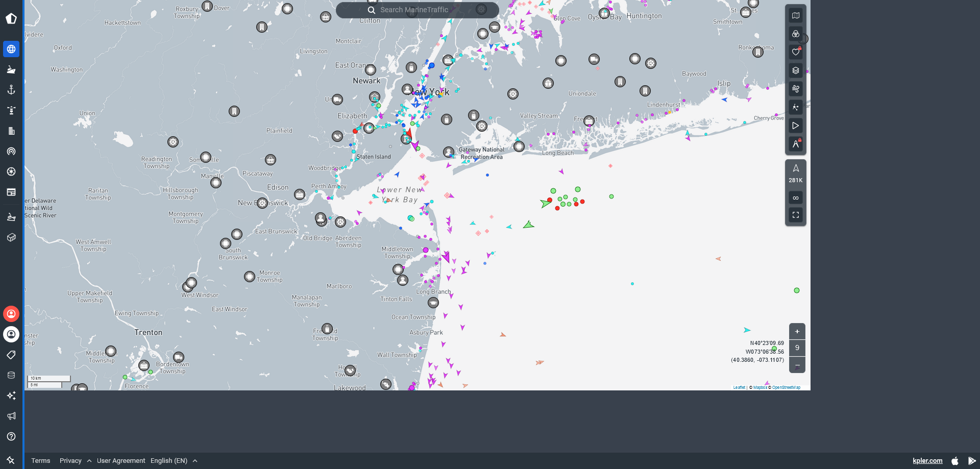The height and width of the screenshot is (469, 980).
Task: Open the Mapbox attribution link
Action: 760,387
